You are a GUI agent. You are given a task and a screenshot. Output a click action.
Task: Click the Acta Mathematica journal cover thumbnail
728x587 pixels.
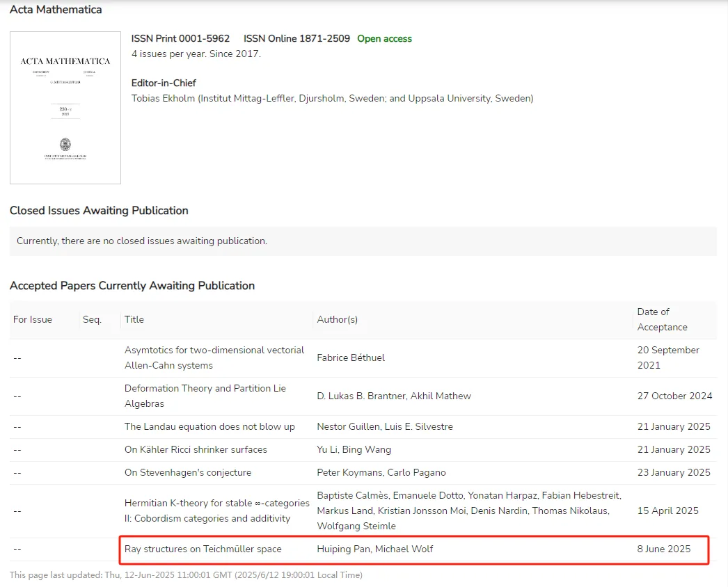point(65,108)
